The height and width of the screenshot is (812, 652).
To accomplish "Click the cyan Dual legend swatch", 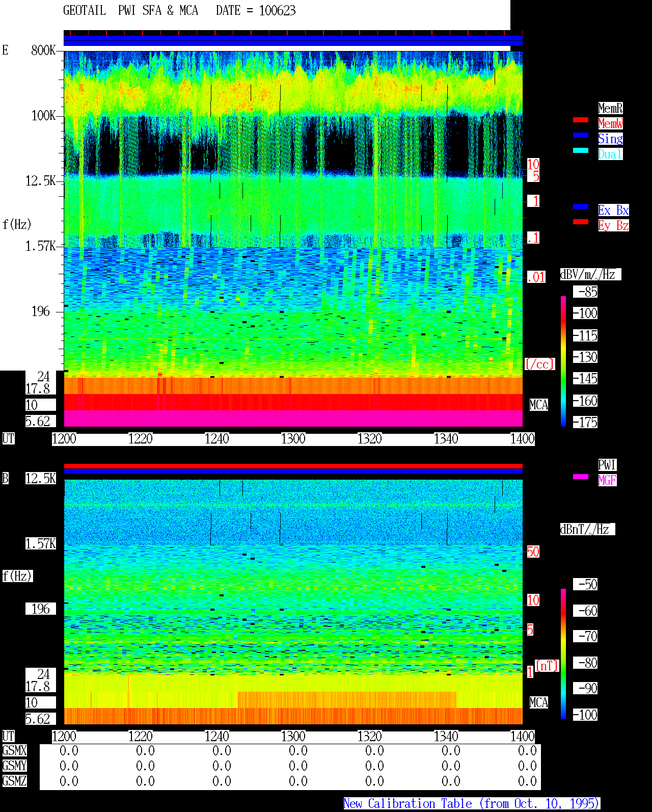I will coord(581,150).
